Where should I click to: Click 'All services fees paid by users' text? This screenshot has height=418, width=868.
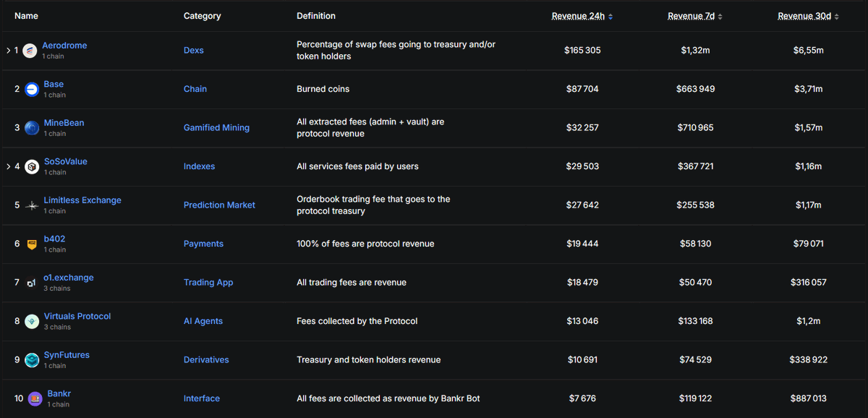[x=357, y=166]
